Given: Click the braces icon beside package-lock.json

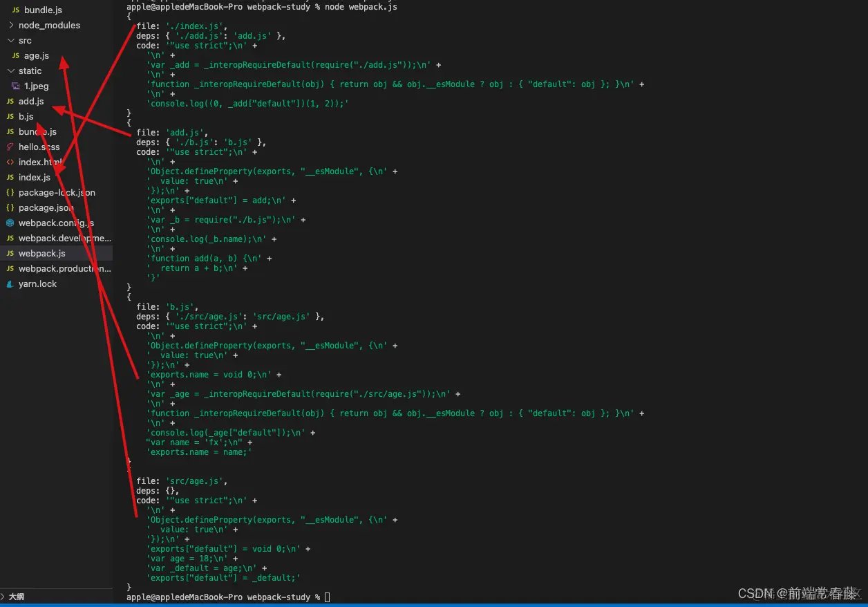Looking at the screenshot, I should (10, 193).
